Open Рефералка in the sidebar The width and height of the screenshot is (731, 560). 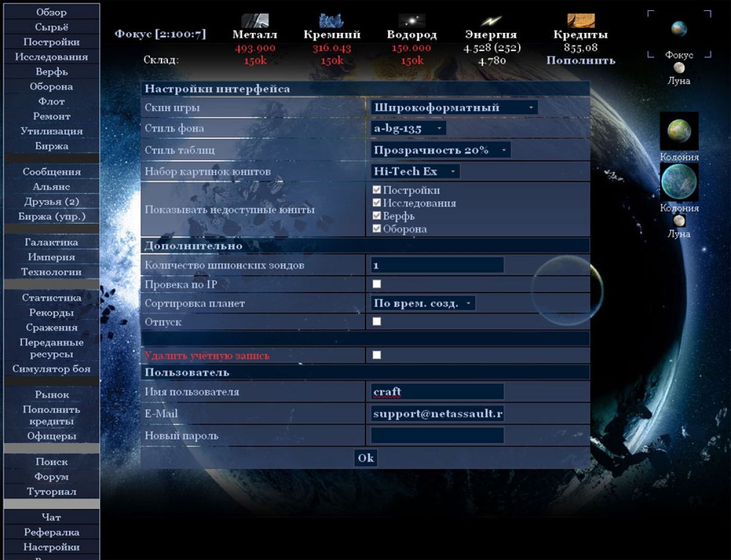(52, 533)
